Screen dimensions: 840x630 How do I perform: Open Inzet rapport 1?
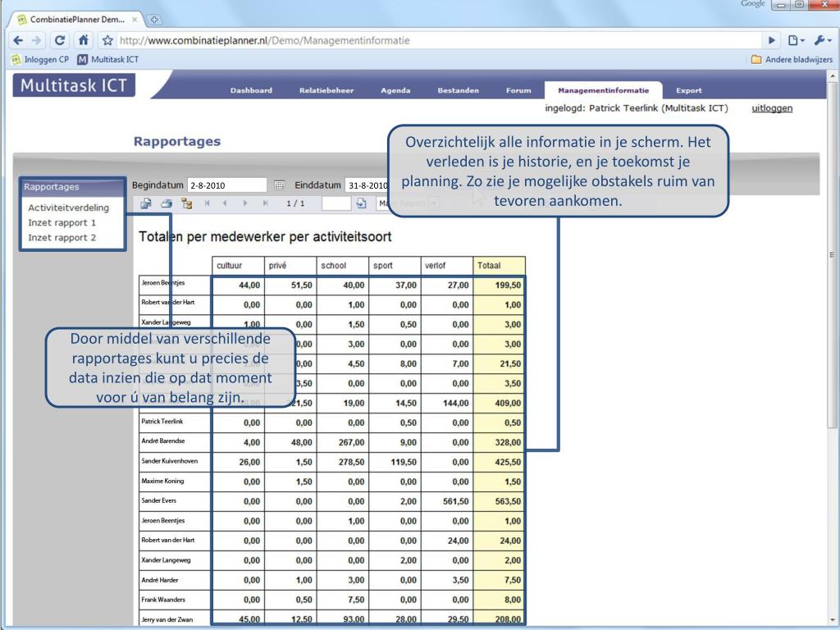tap(62, 223)
